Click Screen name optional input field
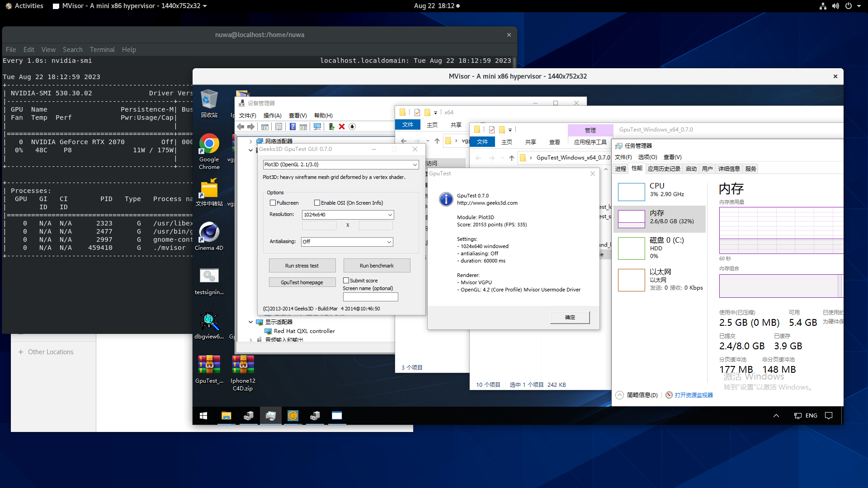This screenshot has width=868, height=488. point(370,297)
